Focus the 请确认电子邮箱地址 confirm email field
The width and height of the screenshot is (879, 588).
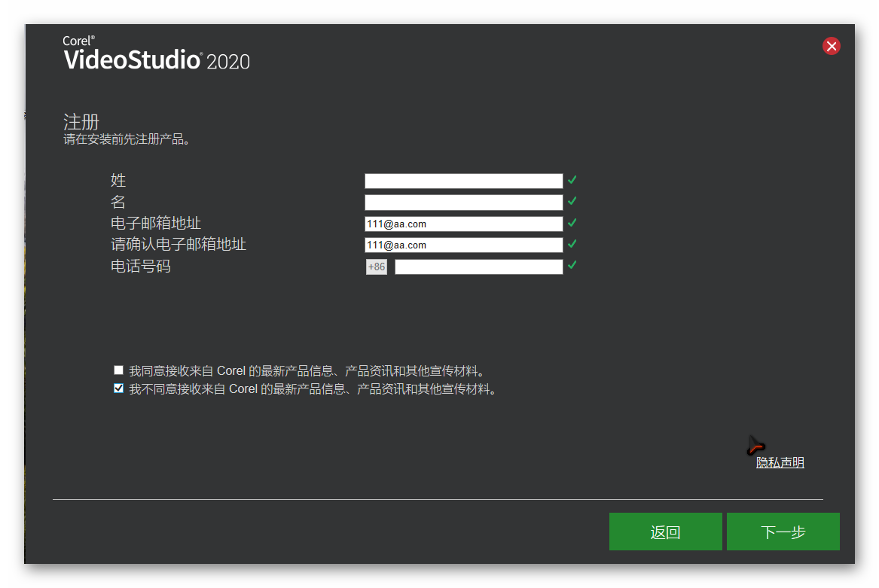(x=464, y=245)
